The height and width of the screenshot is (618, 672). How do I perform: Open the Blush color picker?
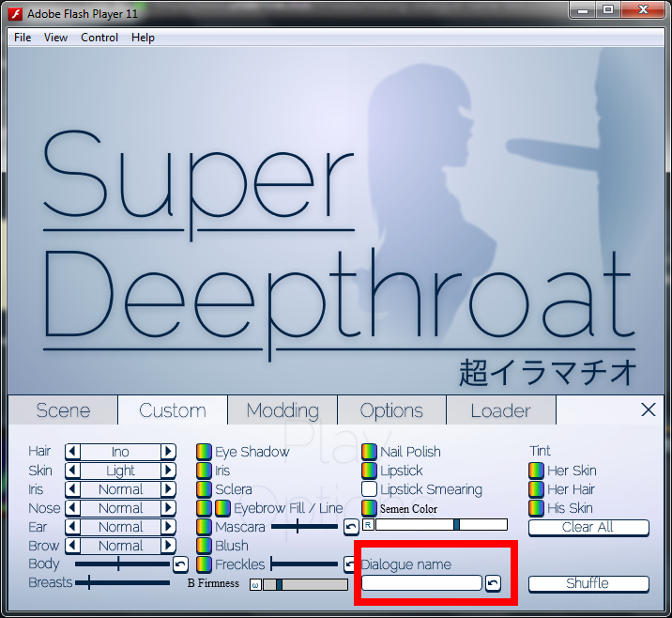[204, 546]
